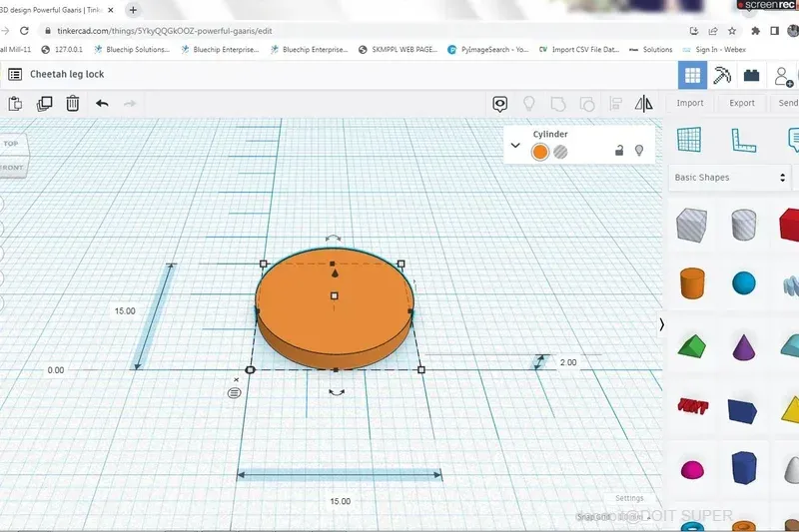Click the Export button

(x=741, y=103)
